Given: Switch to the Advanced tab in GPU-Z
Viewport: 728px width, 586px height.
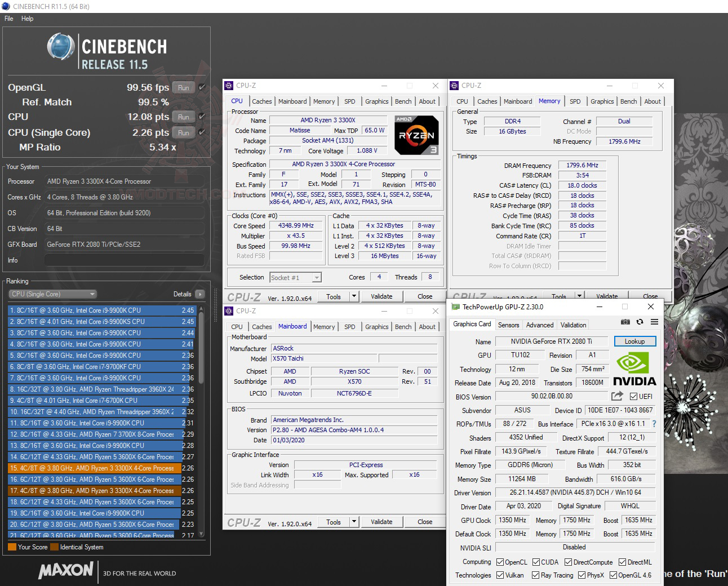Looking at the screenshot, I should 540,325.
